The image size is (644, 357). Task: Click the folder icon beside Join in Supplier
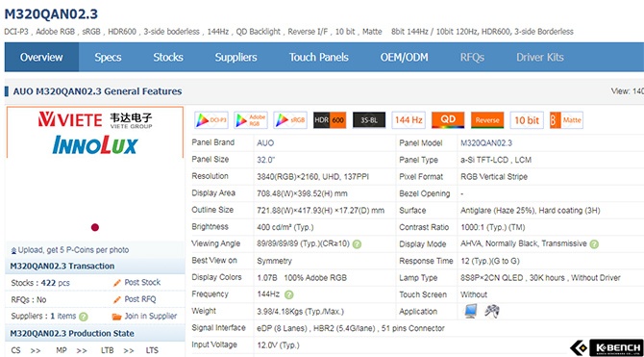[117, 317]
